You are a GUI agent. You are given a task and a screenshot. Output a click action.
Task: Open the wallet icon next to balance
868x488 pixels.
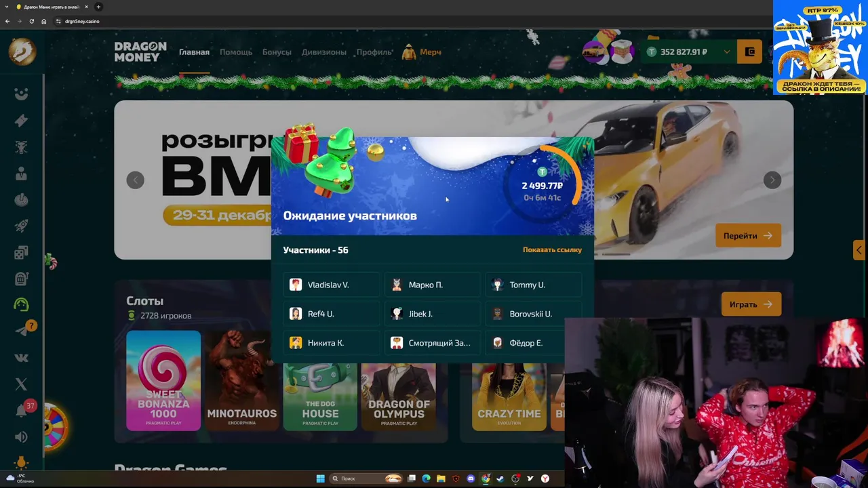click(x=749, y=52)
